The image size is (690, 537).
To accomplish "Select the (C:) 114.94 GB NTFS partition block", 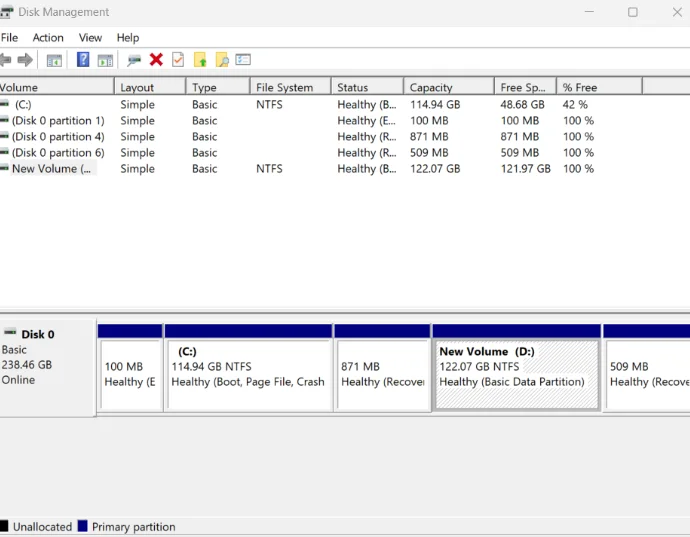I will (x=249, y=368).
